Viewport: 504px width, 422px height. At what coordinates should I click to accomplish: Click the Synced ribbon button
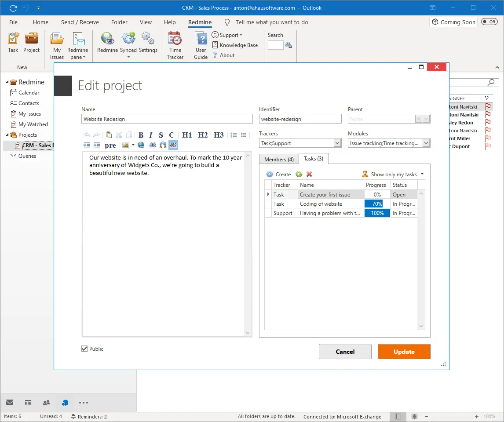pos(128,45)
